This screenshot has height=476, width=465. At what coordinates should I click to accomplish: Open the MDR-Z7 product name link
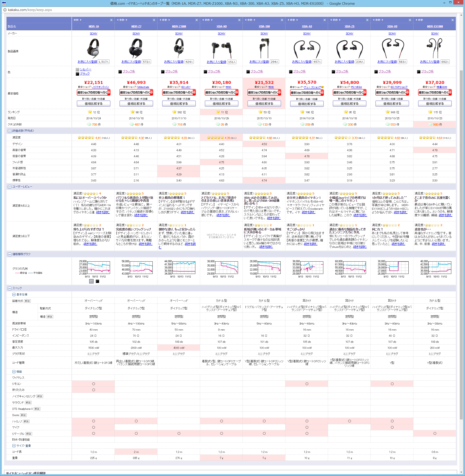tap(136, 26)
